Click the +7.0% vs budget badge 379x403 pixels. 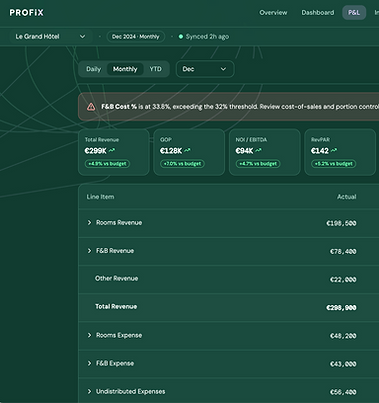click(182, 164)
